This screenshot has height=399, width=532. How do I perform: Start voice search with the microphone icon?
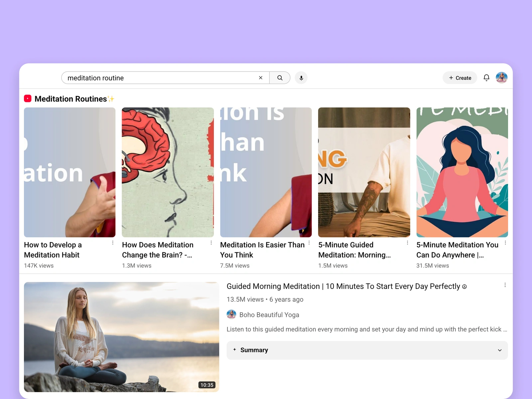[x=301, y=78]
